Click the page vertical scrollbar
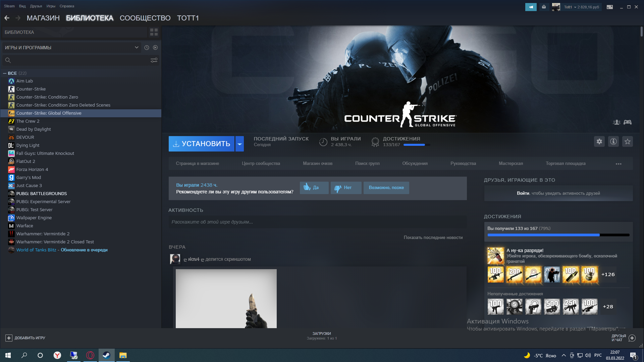Viewport: 644px width, 362px height. pyautogui.click(x=641, y=32)
